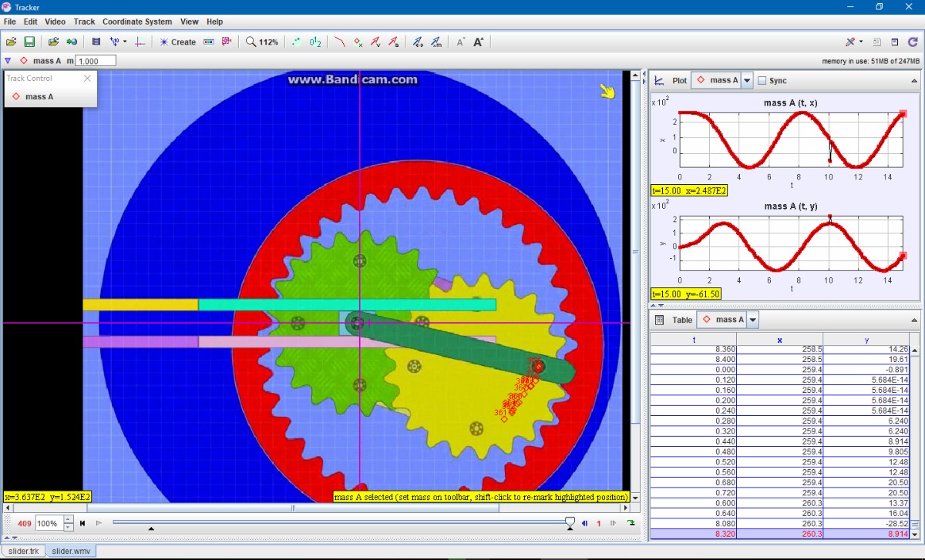
Task: Increase font size with the large A icon
Action: tap(479, 42)
